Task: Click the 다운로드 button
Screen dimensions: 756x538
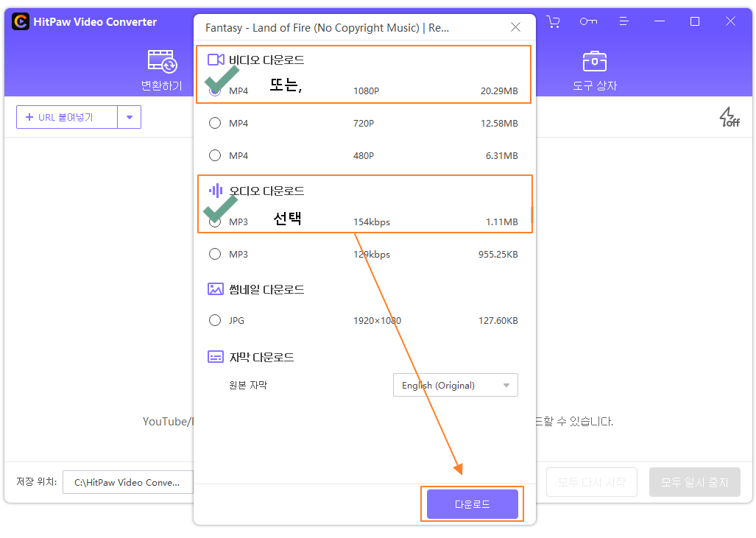Action: click(473, 504)
